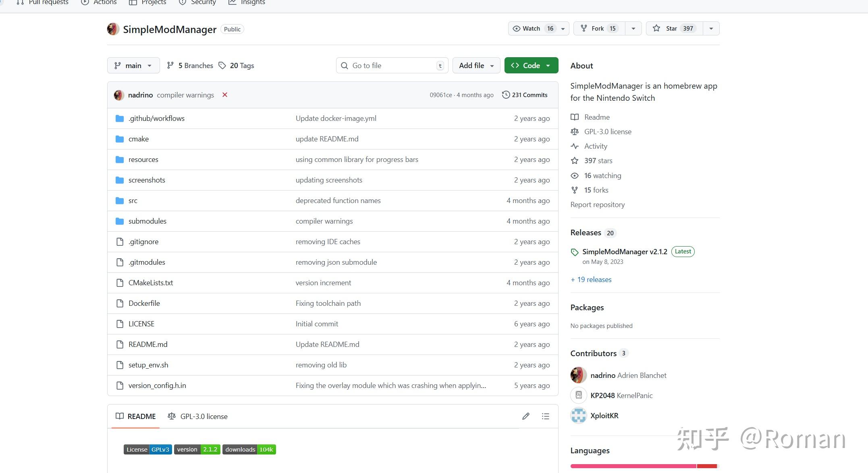Open the green Code dropdown
Screen dimensions: 868x473
531,66
